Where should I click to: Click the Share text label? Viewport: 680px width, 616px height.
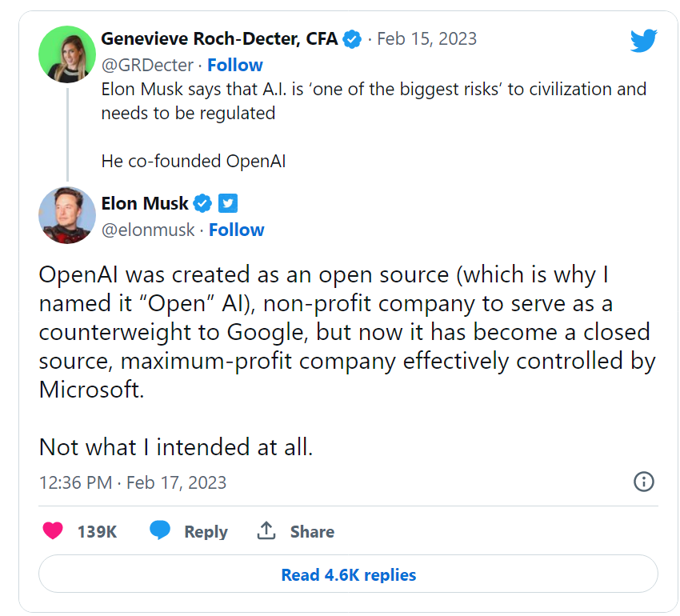312,532
